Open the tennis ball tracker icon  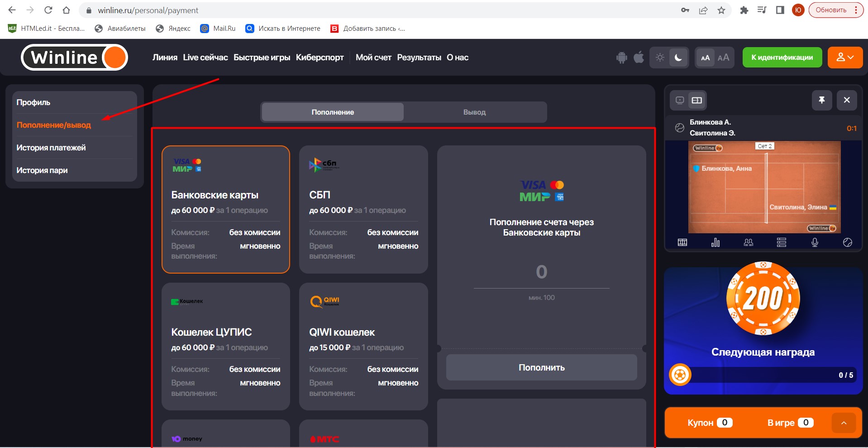point(848,242)
